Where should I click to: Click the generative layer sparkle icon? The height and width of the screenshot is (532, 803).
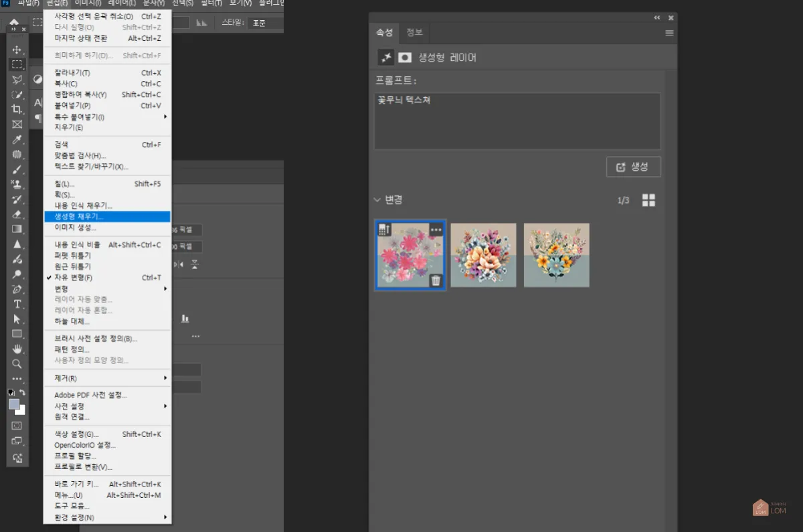[386, 58]
